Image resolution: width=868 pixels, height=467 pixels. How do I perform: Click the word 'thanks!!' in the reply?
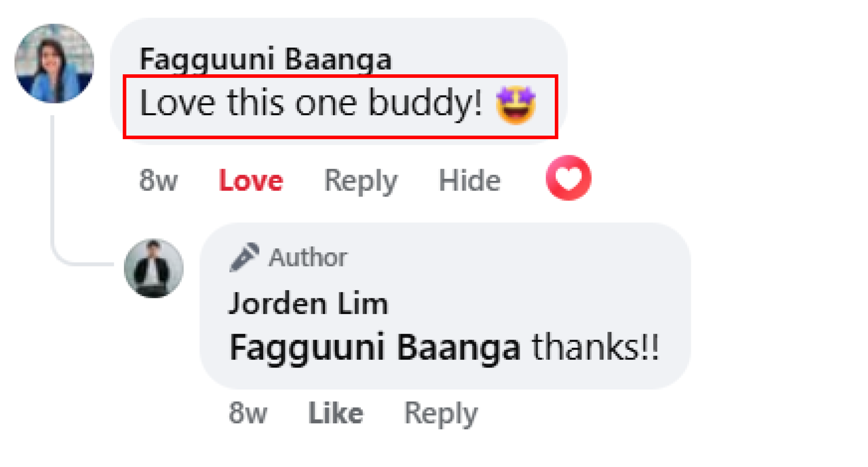pyautogui.click(x=595, y=347)
